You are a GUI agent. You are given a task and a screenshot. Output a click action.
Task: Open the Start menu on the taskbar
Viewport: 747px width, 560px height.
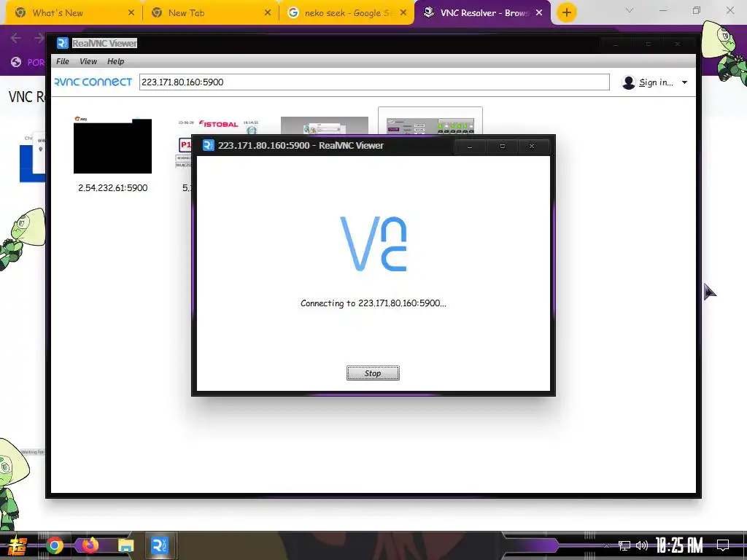pyautogui.click(x=16, y=545)
